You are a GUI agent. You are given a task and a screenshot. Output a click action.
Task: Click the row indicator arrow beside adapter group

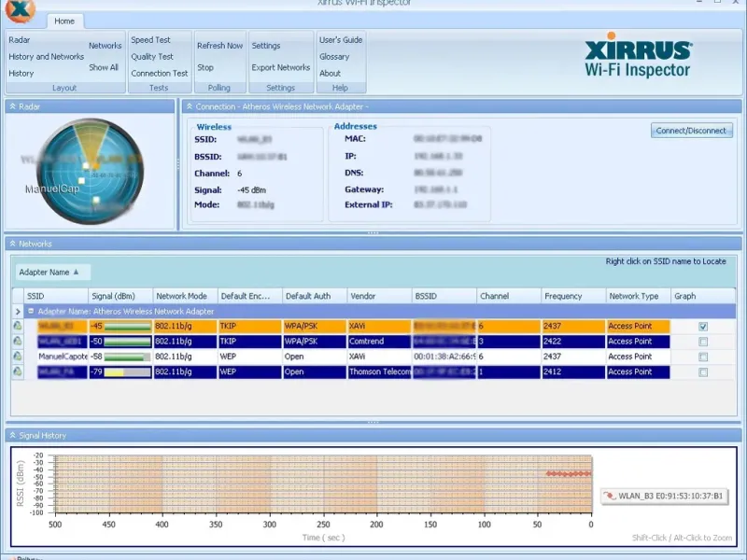18,312
